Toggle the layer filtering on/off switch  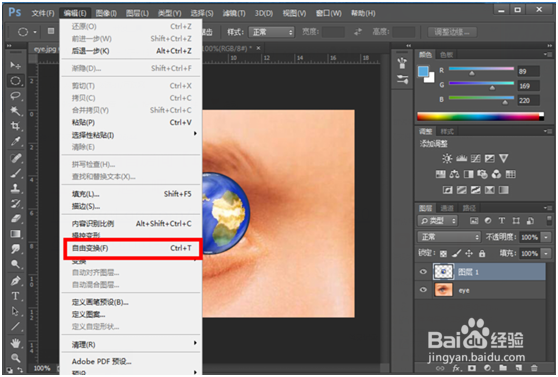click(x=549, y=220)
